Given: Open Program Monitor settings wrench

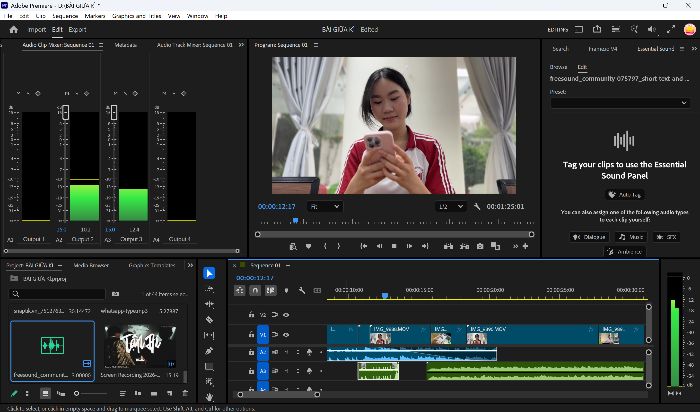Looking at the screenshot, I should click(477, 207).
